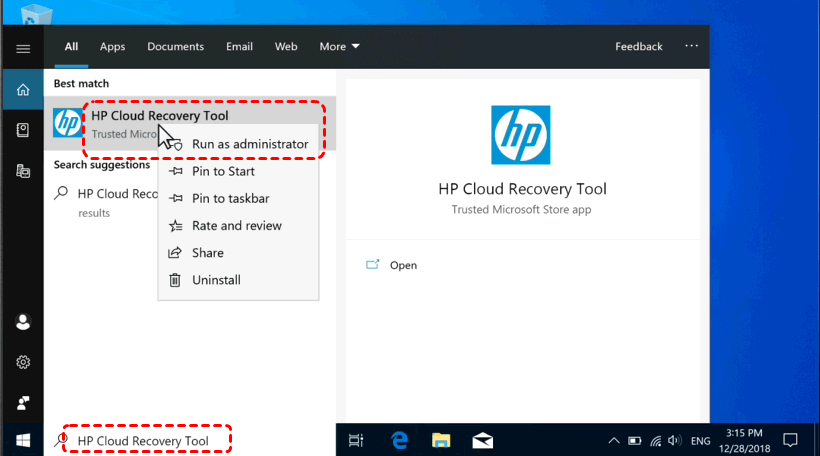The height and width of the screenshot is (456, 820).
Task: Click the large HP logo in preview pane
Action: [520, 135]
